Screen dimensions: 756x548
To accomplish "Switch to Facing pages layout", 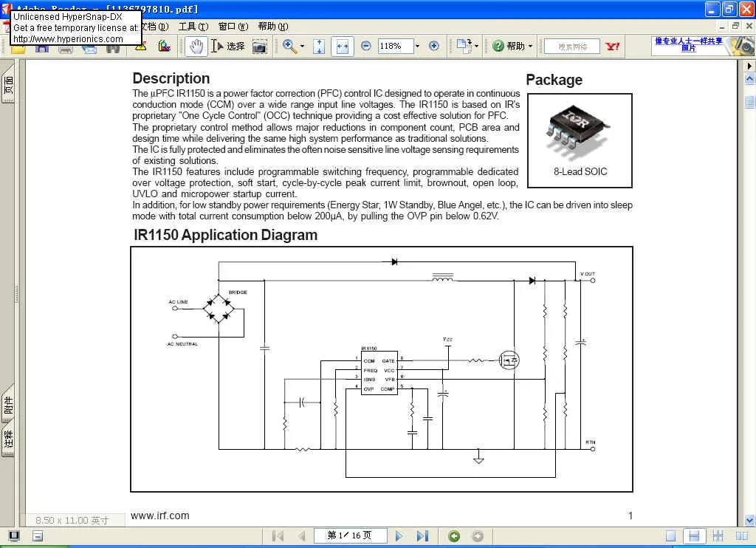I will [741, 536].
